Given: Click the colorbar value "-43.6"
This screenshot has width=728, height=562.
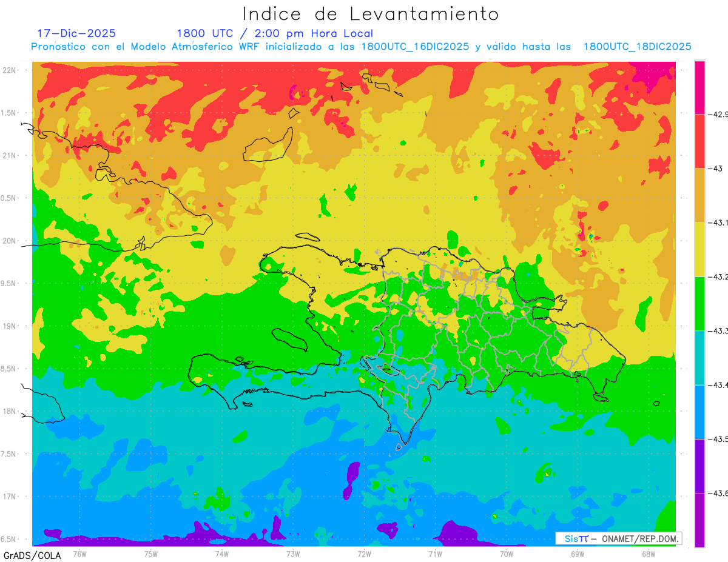Looking at the screenshot, I should point(718,493).
